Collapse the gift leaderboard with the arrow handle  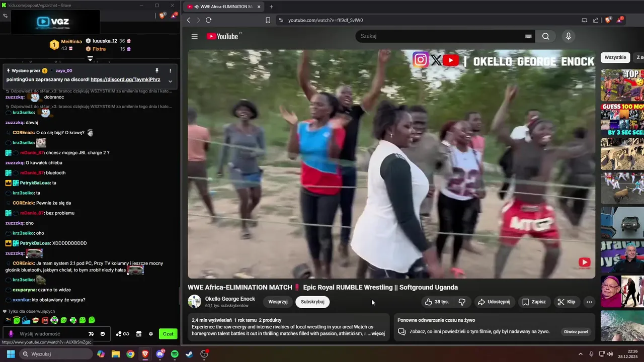(x=90, y=59)
